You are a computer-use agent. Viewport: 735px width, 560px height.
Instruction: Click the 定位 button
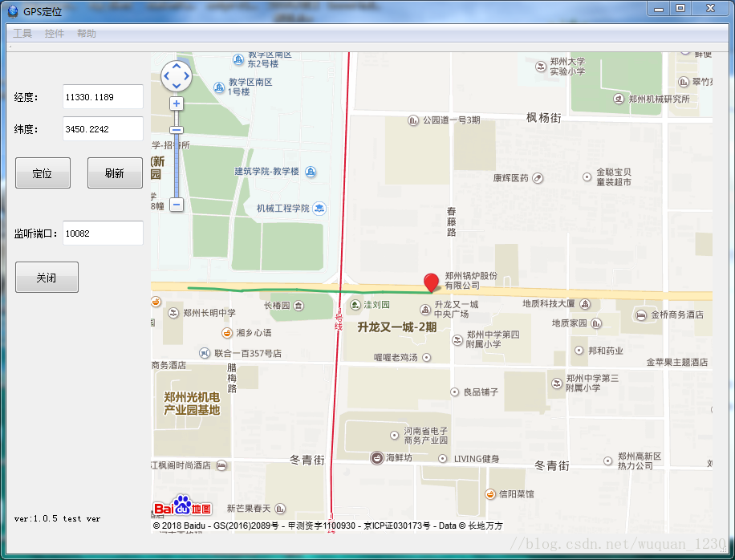(43, 173)
